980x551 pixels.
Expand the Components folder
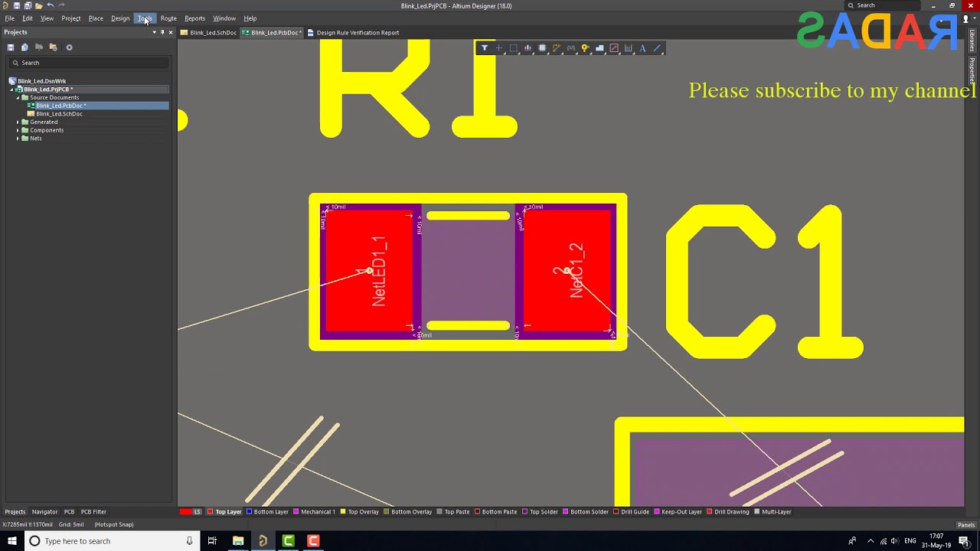(x=18, y=130)
